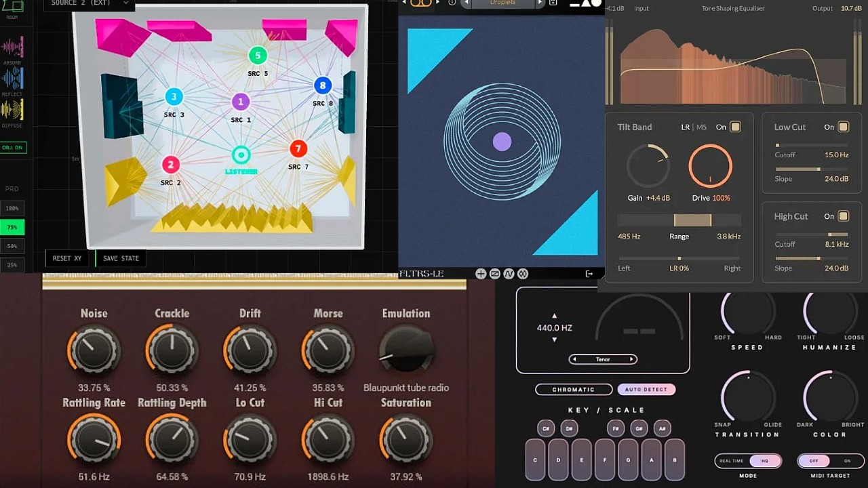This screenshot has height=488, width=868.
Task: Select the 100% PRO option
Action: (x=12, y=208)
